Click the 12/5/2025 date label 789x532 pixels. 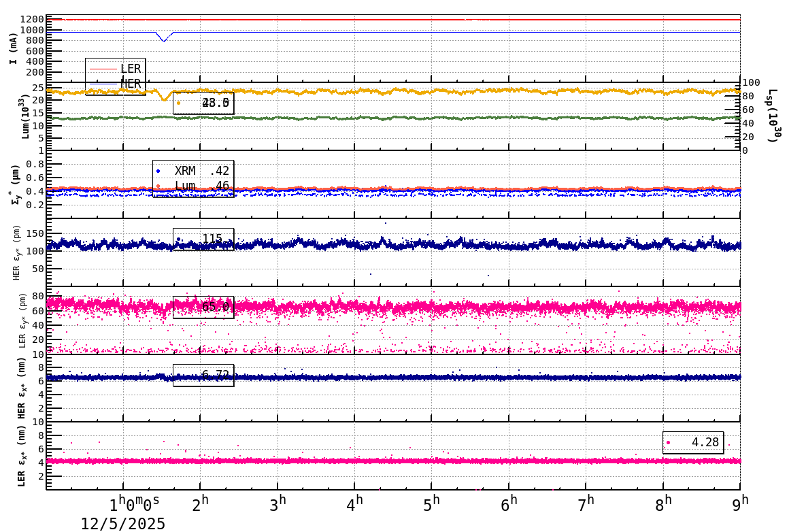click(123, 524)
